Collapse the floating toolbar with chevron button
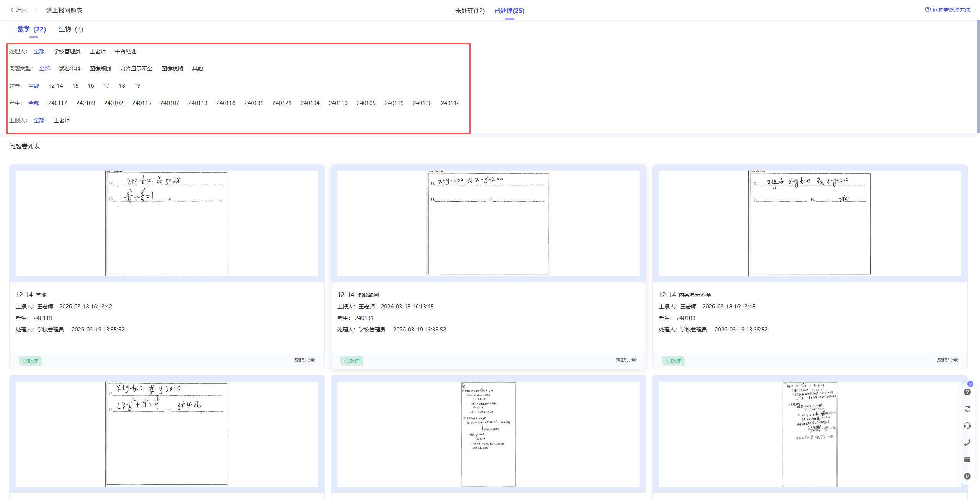The height and width of the screenshot is (500, 980). (970, 384)
